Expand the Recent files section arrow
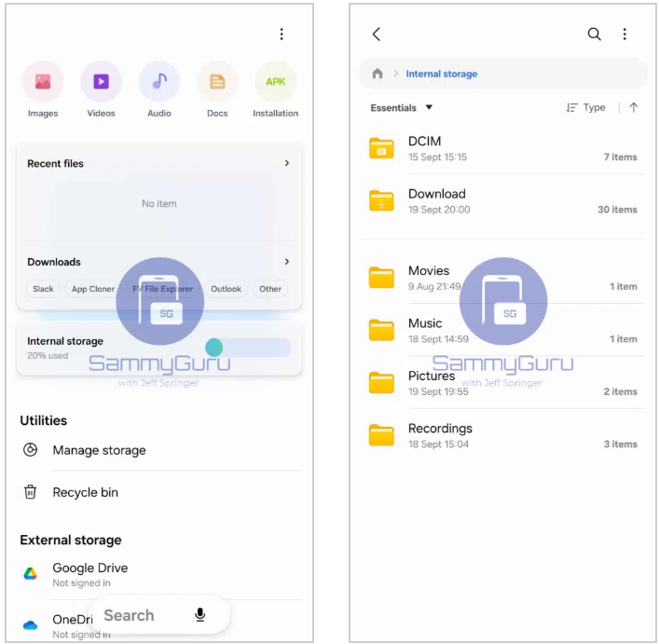The width and height of the screenshot is (659, 644). 287,163
